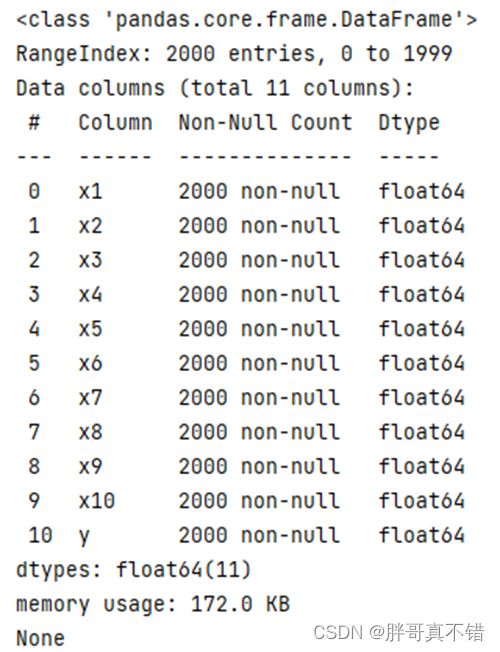Click the 'memory usage: 172.0 KB' line

[x=153, y=604]
